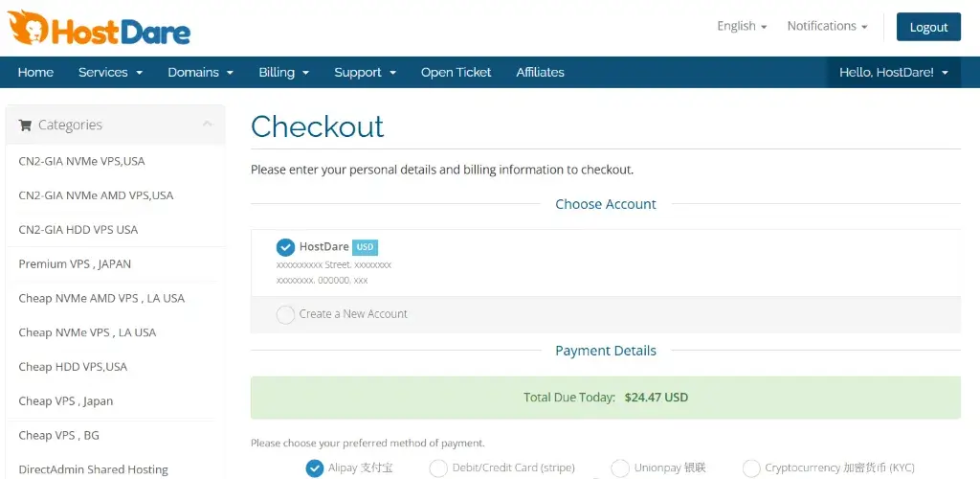The height and width of the screenshot is (479, 980).
Task: Collapse the Categories panel chevron
Action: (x=208, y=125)
